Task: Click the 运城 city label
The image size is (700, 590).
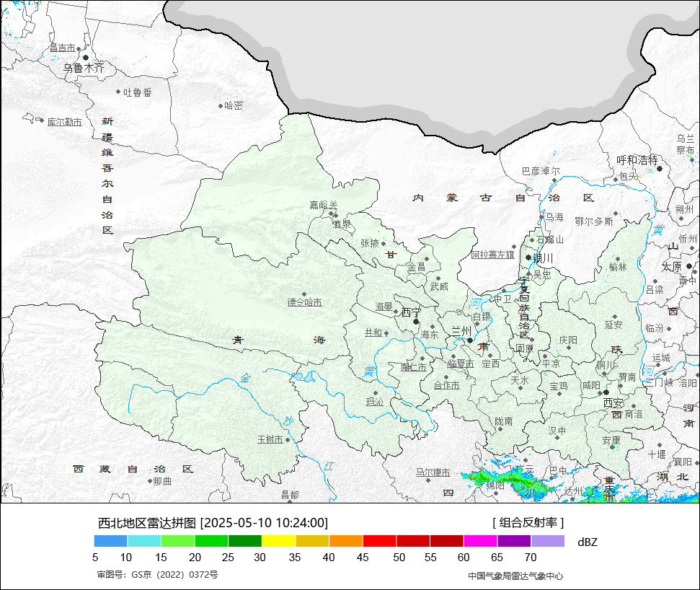Action: (661, 358)
